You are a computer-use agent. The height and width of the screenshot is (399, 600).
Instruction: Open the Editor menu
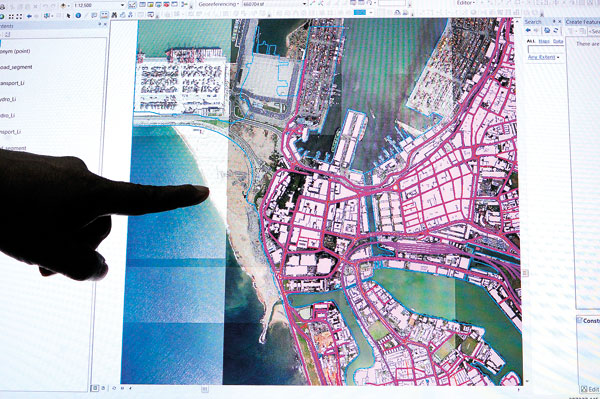pos(465,3)
